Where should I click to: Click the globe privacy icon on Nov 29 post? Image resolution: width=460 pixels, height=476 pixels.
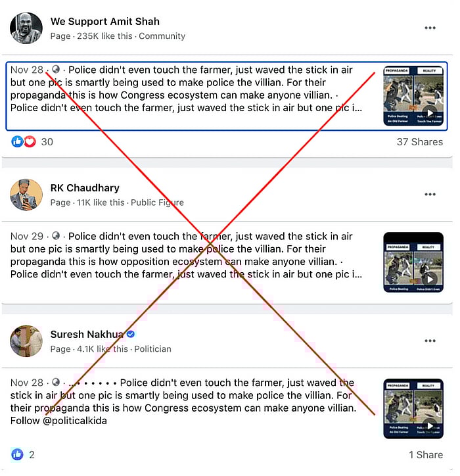click(x=56, y=236)
